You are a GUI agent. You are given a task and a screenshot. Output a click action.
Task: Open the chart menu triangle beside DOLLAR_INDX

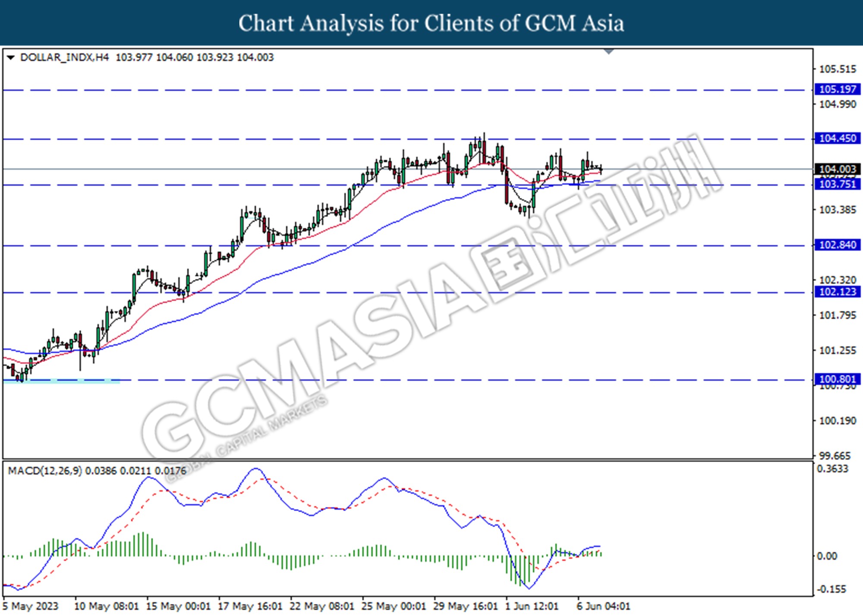coord(11,57)
